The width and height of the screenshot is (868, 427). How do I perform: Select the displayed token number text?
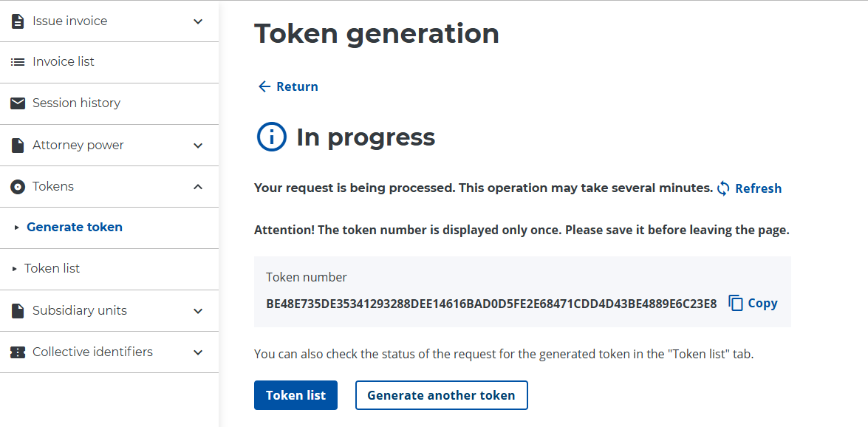click(491, 303)
